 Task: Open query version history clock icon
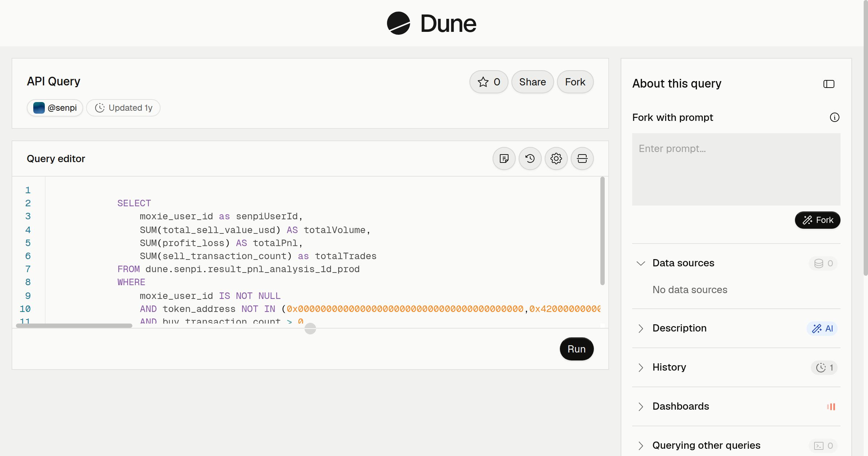coord(530,159)
